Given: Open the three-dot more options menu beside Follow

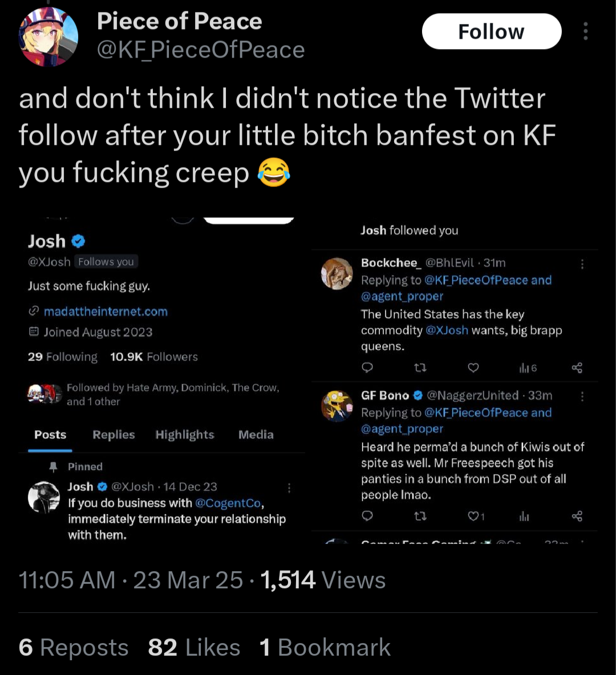Looking at the screenshot, I should point(585,31).
